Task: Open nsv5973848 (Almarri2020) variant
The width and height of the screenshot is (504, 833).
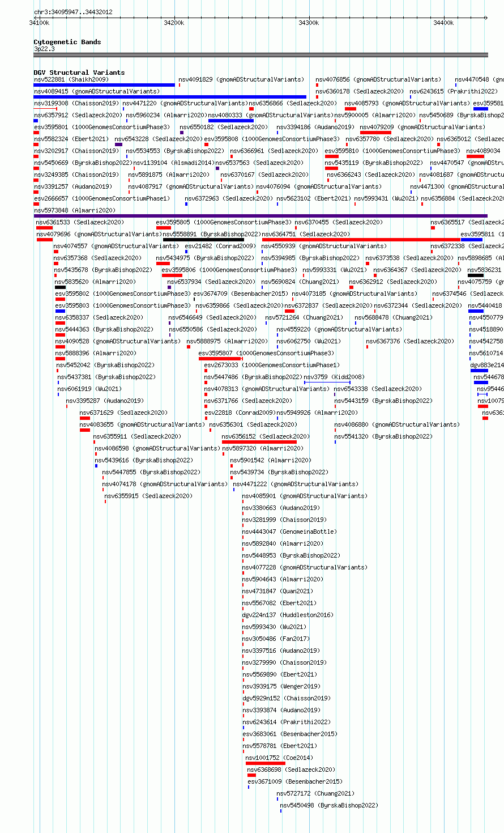Action: 75,211
